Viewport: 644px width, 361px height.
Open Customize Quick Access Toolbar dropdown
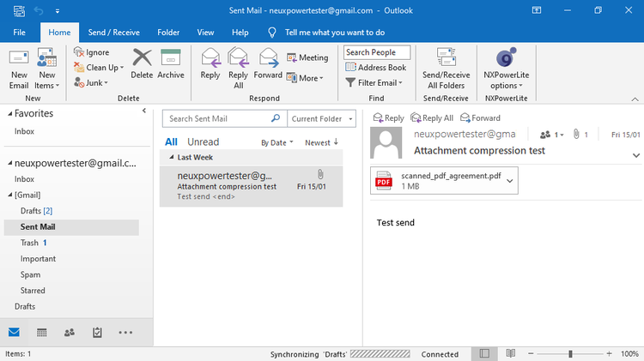coord(58,11)
